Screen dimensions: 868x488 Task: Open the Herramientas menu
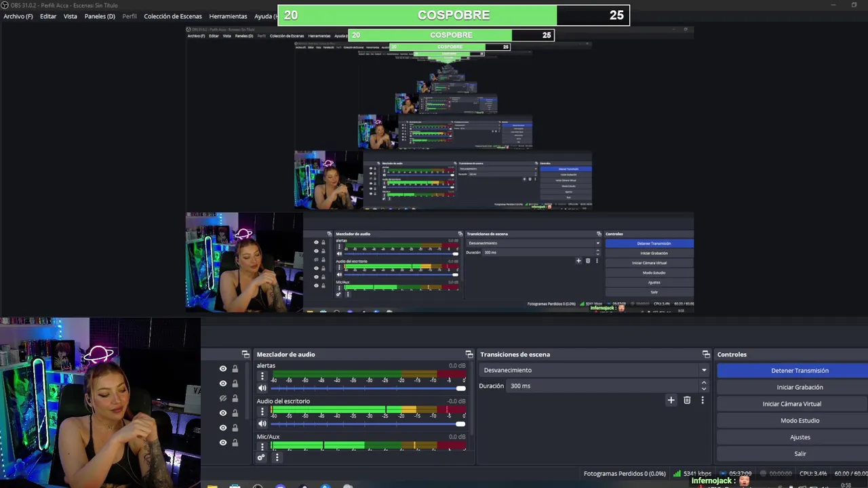coord(228,16)
